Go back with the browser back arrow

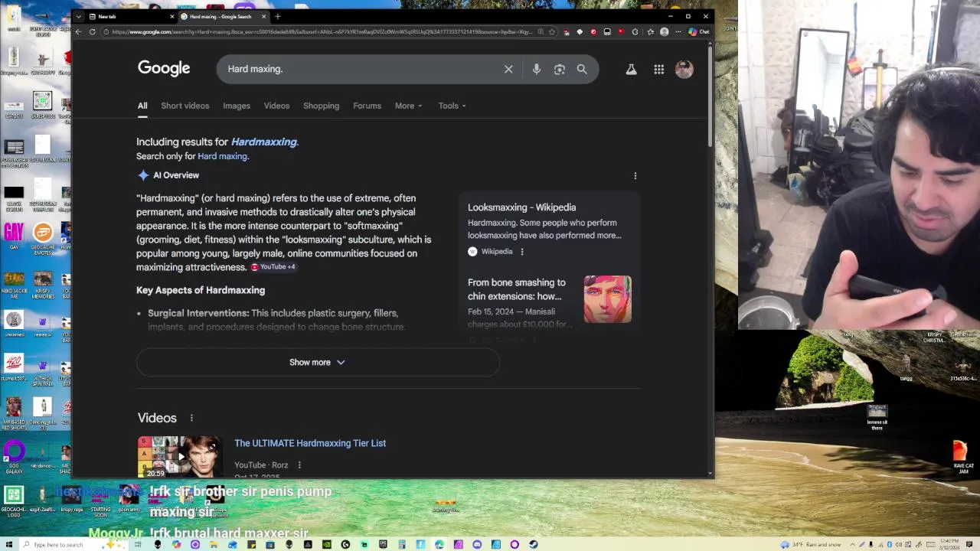[78, 31]
